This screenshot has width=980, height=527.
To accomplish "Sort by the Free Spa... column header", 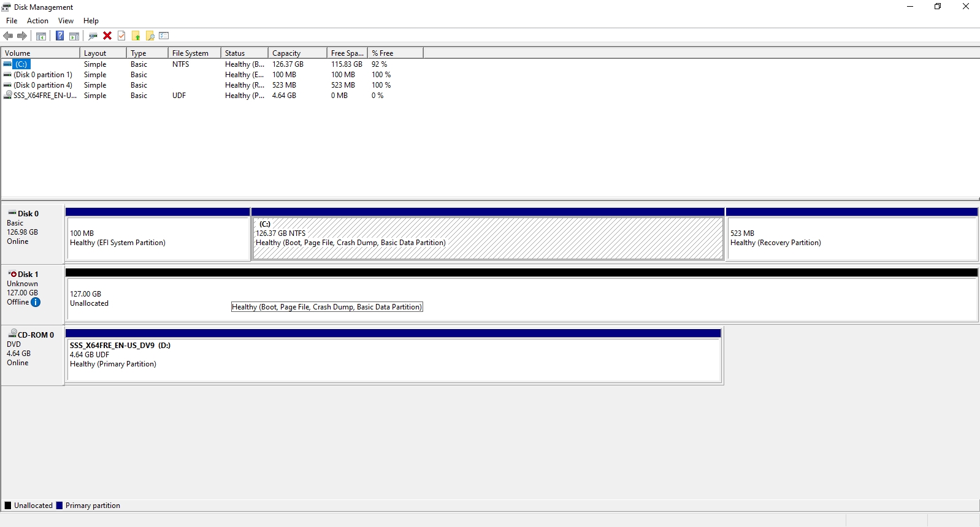I will pyautogui.click(x=347, y=53).
